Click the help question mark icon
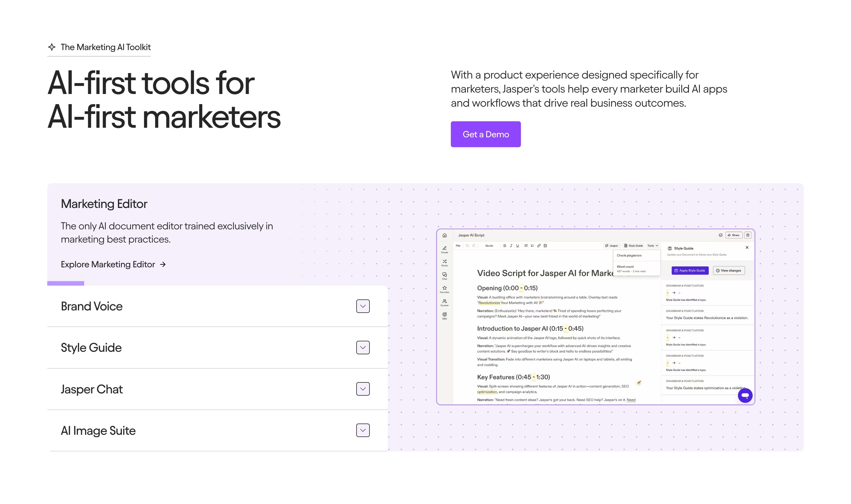This screenshot has width=851, height=504. (x=748, y=235)
